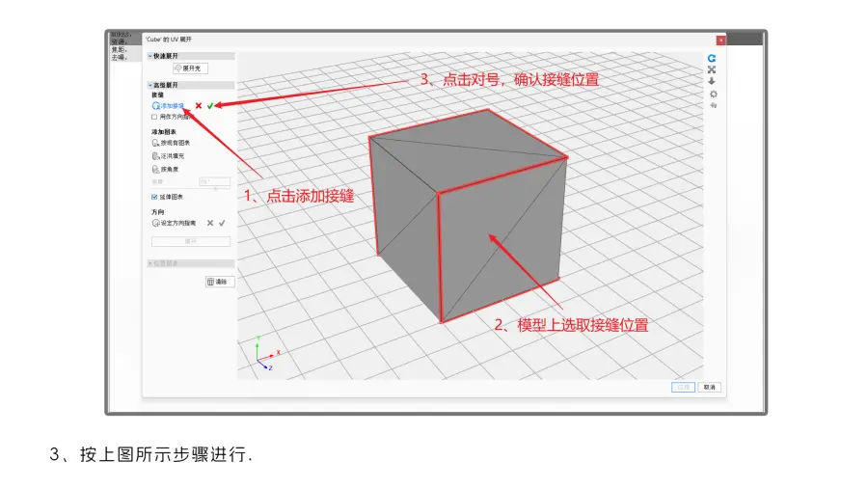Click the zoom extents icon in viewport
This screenshot has height=488, width=868.
coord(712,69)
